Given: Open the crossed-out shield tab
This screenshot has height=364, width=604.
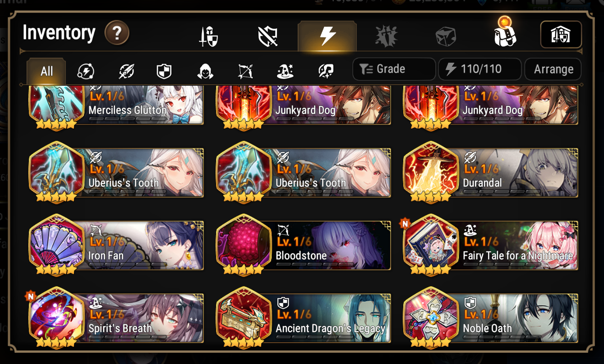Looking at the screenshot, I should [x=267, y=37].
